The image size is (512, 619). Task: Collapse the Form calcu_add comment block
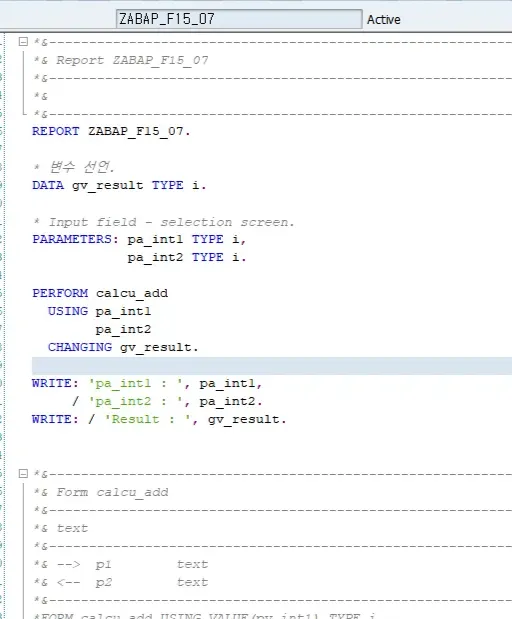(x=23, y=473)
